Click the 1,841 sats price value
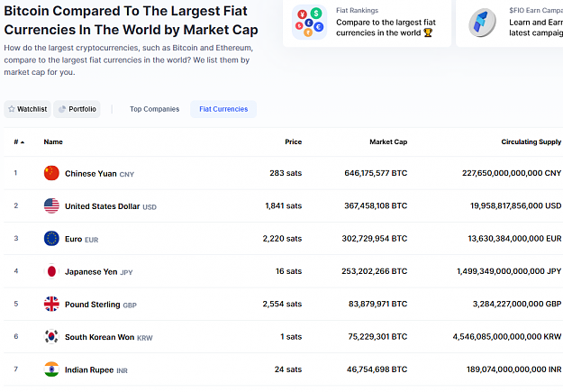The image size is (563, 392). (x=284, y=205)
